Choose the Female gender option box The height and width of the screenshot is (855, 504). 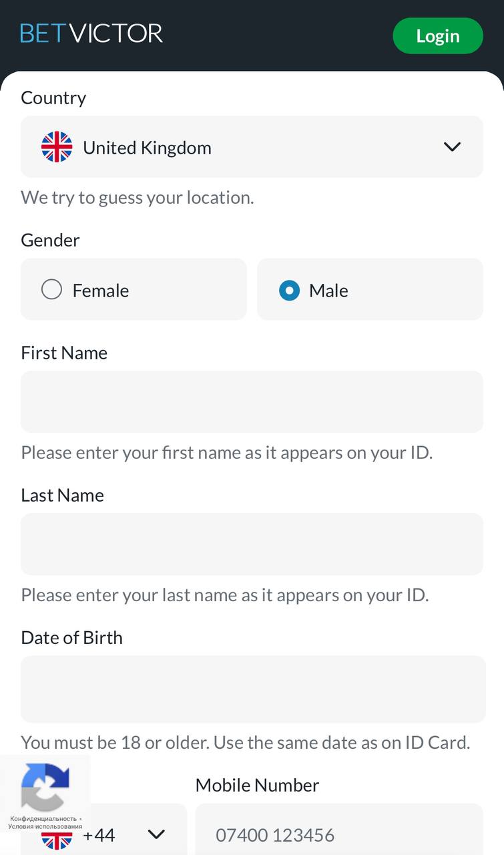(x=134, y=289)
